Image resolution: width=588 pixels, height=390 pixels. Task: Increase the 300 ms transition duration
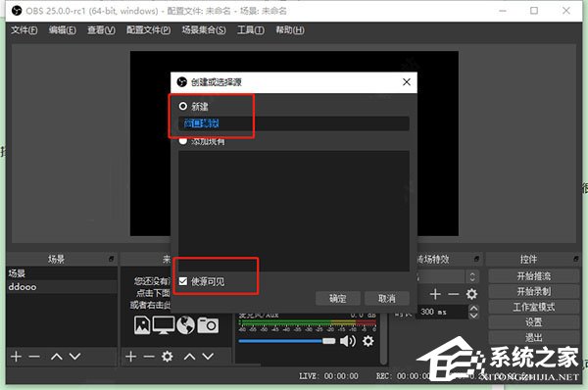click(473, 309)
